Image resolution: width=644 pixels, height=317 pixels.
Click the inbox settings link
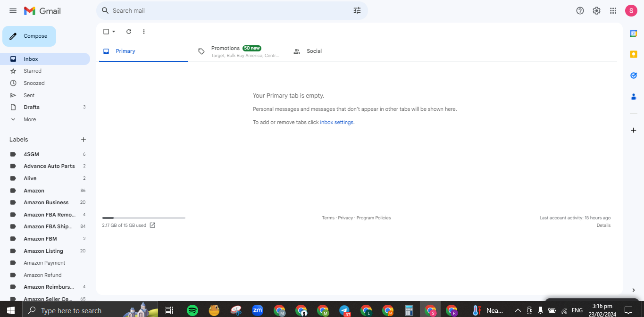336,122
